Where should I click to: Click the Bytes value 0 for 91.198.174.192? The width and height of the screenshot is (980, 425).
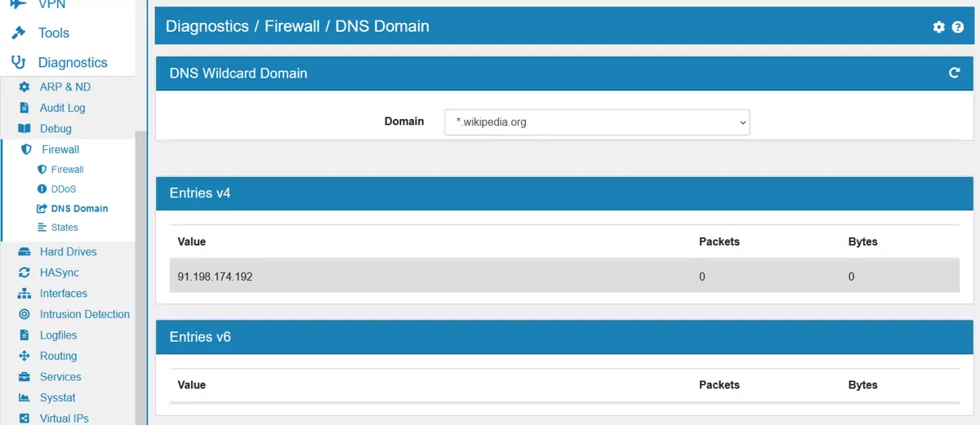[852, 277]
